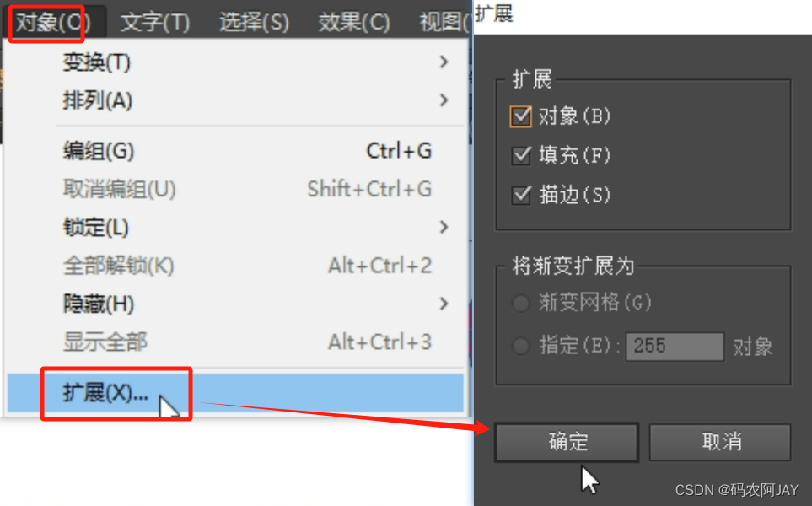The width and height of the screenshot is (812, 506).
Task: Select the 扩展(X)... menu entry
Action: pyautogui.click(x=235, y=393)
